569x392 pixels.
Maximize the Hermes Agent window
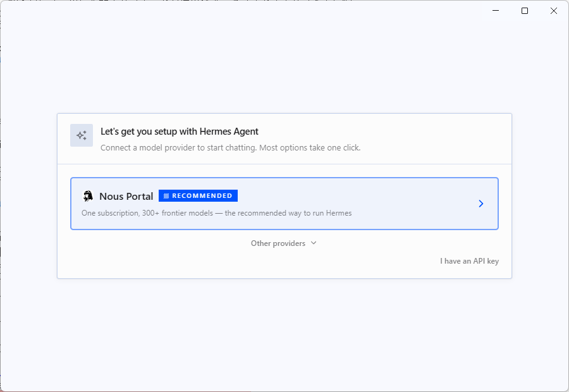(525, 11)
